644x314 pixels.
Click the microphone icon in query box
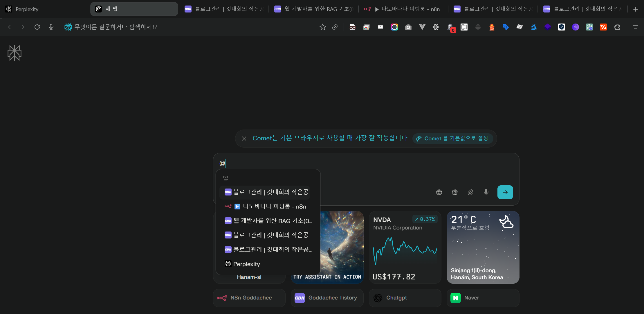(x=486, y=192)
